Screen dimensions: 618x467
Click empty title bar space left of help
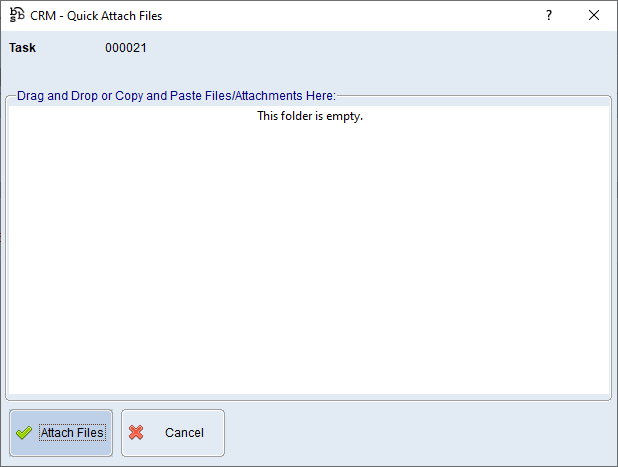[350, 16]
